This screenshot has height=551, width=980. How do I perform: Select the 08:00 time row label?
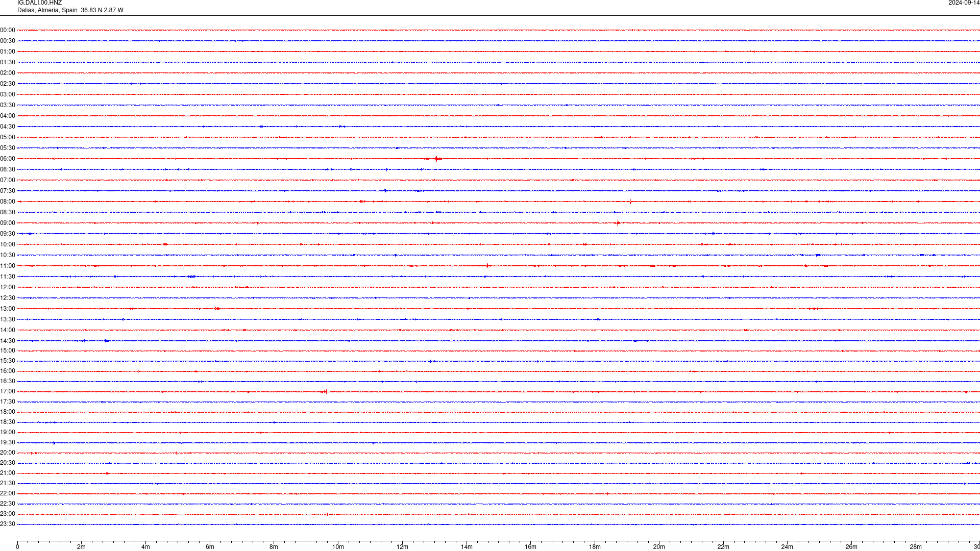[x=8, y=202]
